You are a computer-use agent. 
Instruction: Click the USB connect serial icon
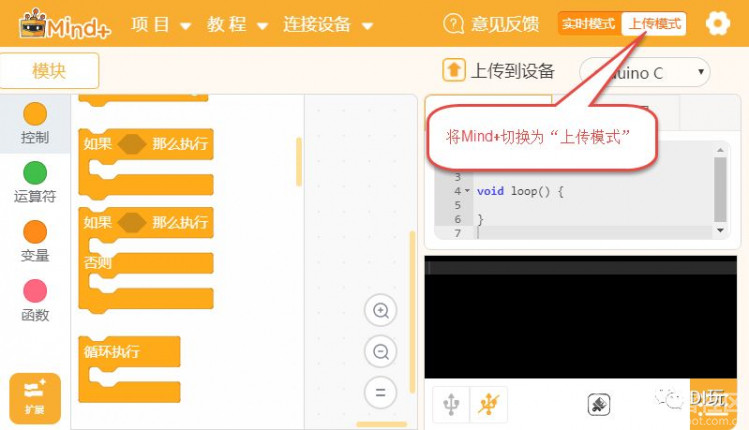451,404
